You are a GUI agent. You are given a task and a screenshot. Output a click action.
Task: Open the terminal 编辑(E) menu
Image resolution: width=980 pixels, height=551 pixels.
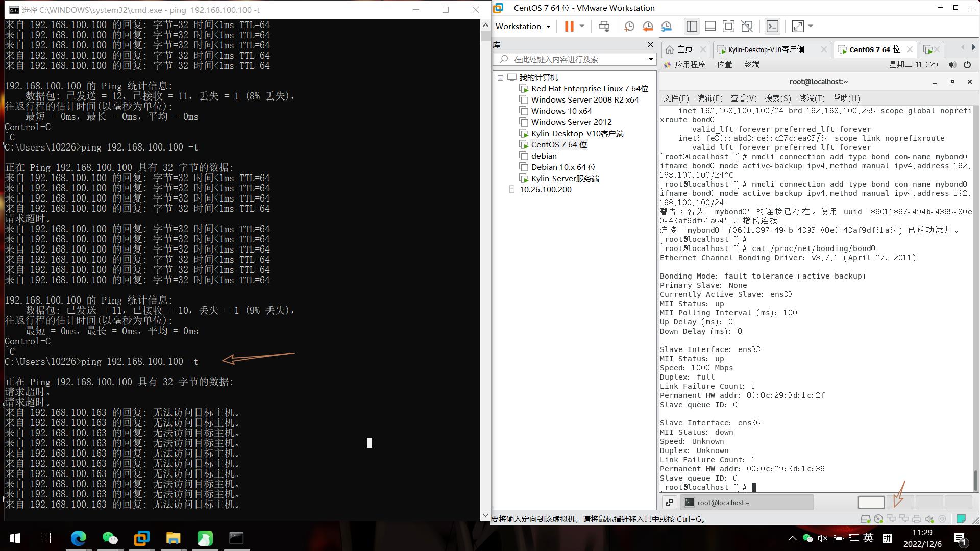[x=709, y=98]
